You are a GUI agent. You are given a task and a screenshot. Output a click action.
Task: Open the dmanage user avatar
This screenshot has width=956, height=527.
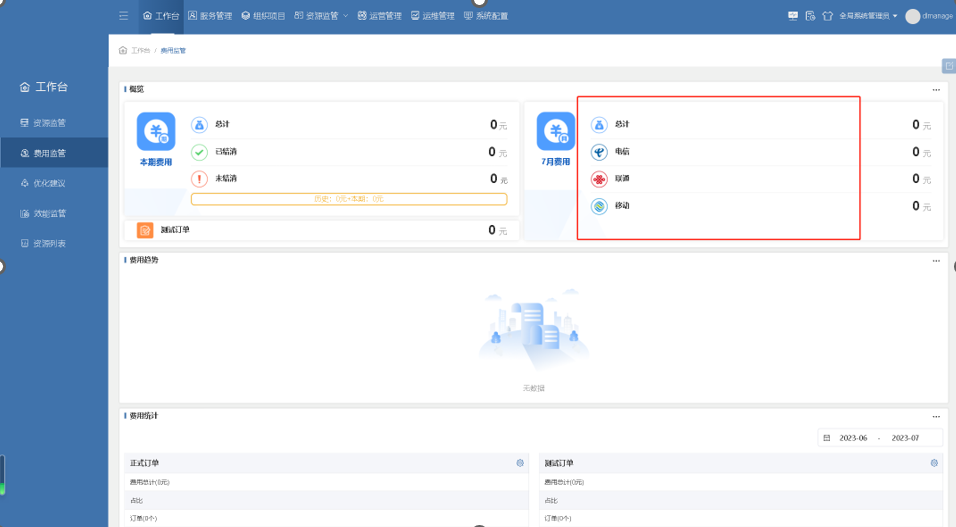[x=913, y=16]
